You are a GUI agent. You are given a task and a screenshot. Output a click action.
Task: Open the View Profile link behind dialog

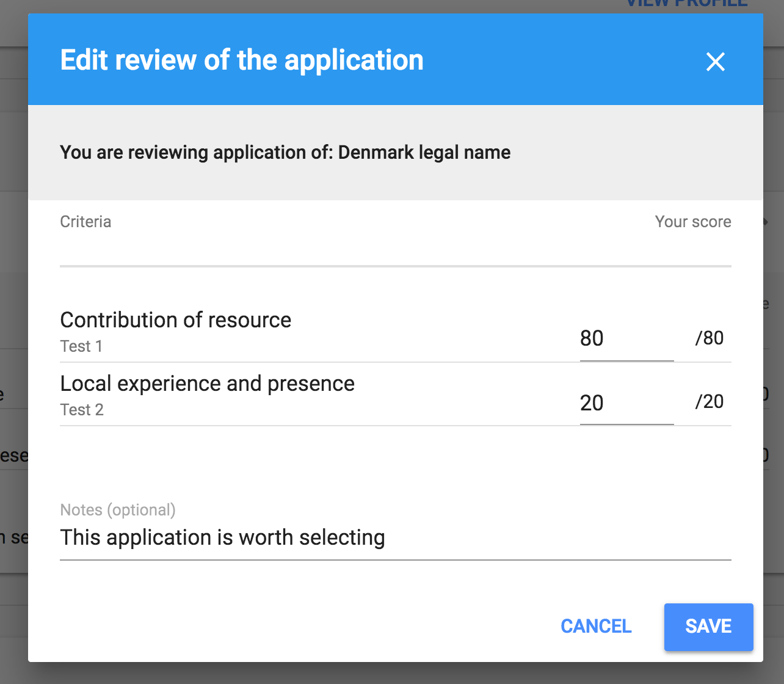(x=686, y=4)
